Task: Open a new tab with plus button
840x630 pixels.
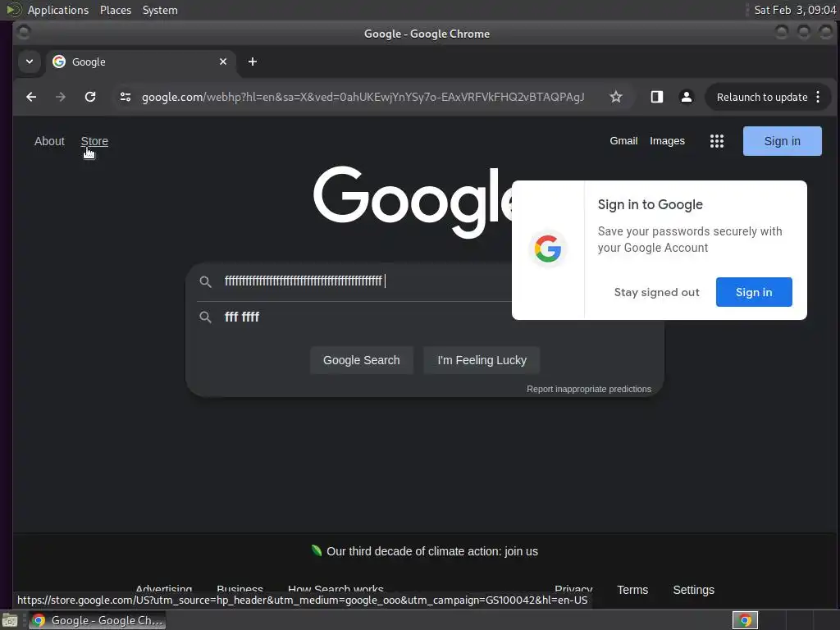Action: 253,62
